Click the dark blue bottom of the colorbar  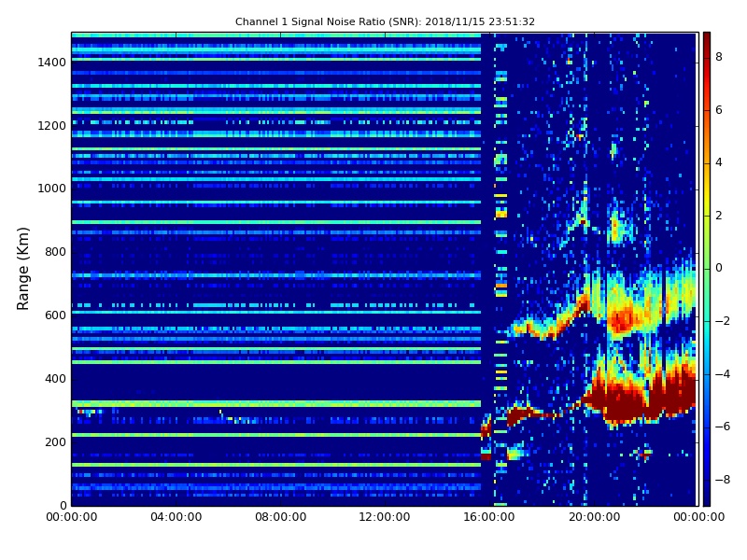click(x=707, y=496)
